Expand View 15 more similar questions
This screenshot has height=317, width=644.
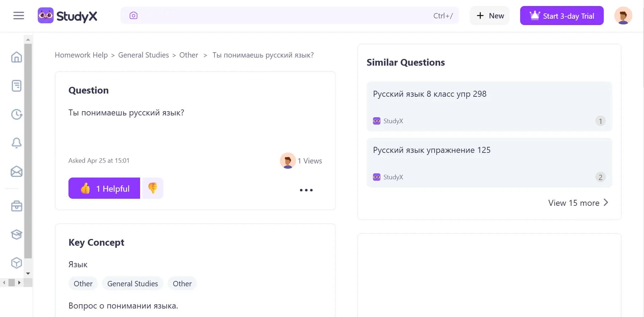[x=578, y=203]
